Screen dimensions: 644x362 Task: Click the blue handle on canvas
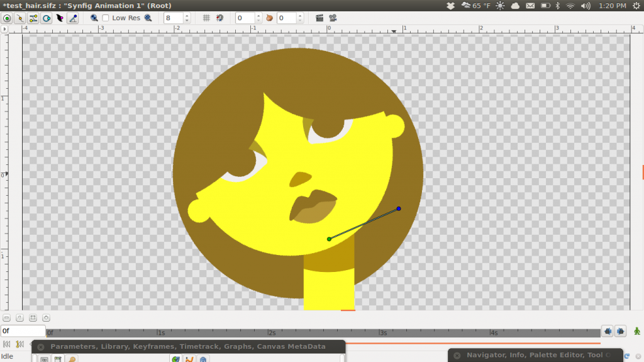click(x=398, y=209)
